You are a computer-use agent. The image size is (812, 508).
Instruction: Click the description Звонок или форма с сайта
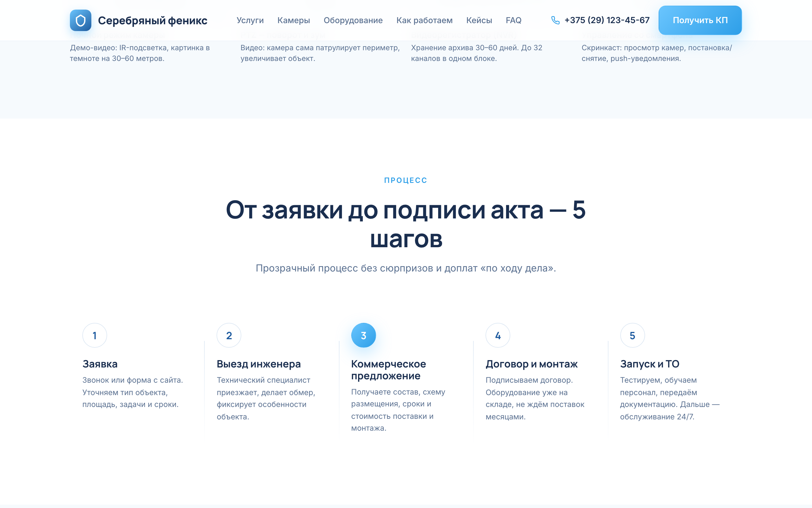pos(133,392)
